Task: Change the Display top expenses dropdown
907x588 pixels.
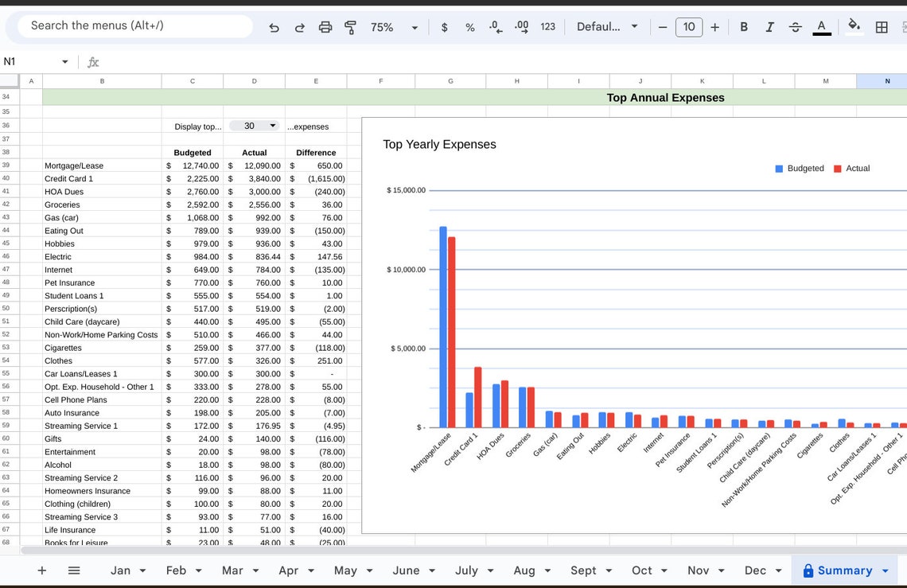Action: pyautogui.click(x=255, y=125)
